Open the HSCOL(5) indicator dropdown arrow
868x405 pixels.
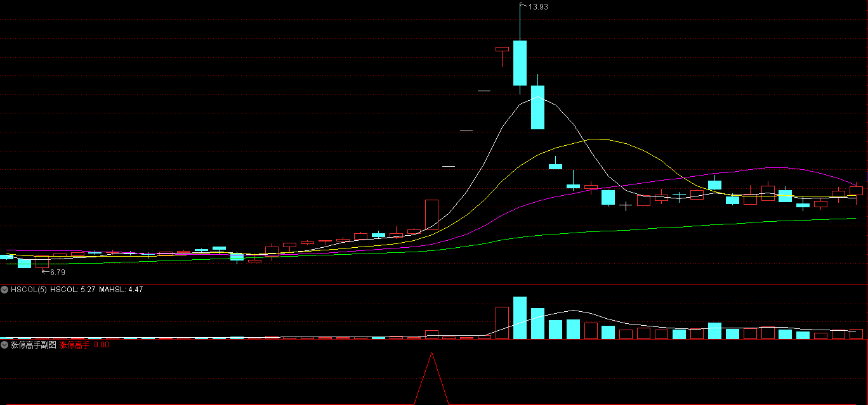point(5,290)
